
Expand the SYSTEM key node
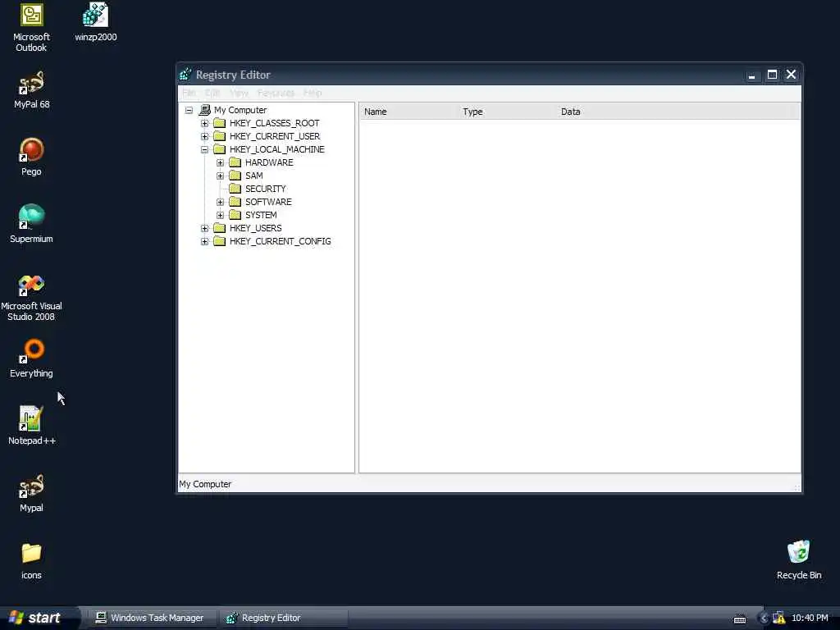[220, 215]
